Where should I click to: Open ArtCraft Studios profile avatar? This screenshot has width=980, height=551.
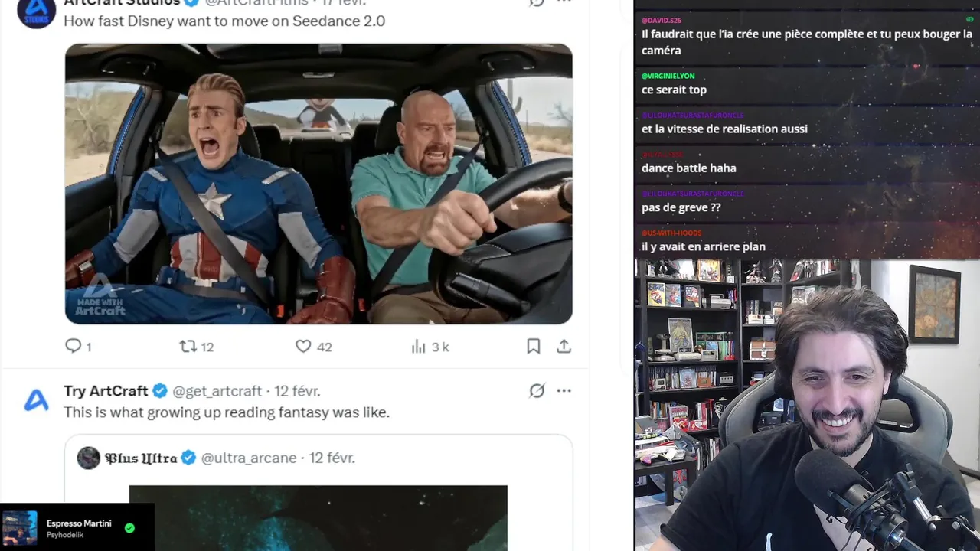tap(36, 10)
